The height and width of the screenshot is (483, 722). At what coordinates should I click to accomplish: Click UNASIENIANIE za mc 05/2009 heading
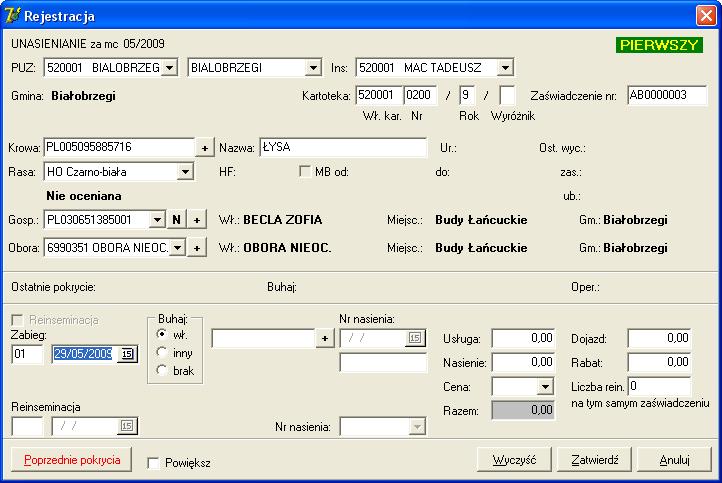[x=88, y=44]
